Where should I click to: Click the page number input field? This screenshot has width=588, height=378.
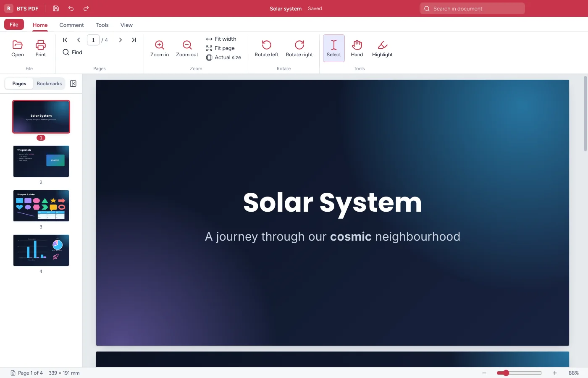tap(93, 40)
